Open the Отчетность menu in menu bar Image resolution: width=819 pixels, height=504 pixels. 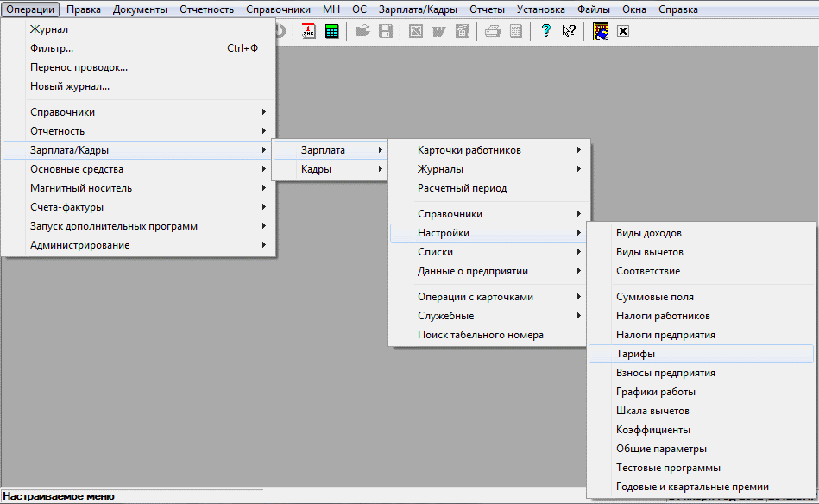click(x=207, y=9)
